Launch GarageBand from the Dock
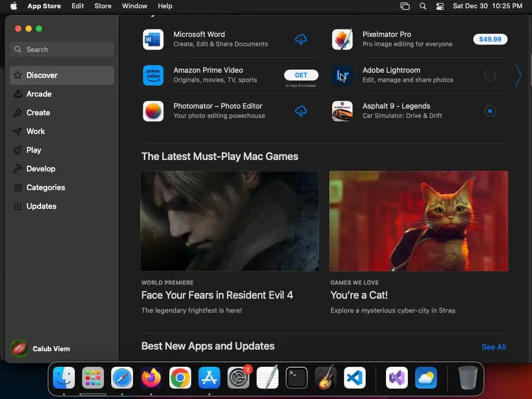The image size is (532, 399). point(326,378)
